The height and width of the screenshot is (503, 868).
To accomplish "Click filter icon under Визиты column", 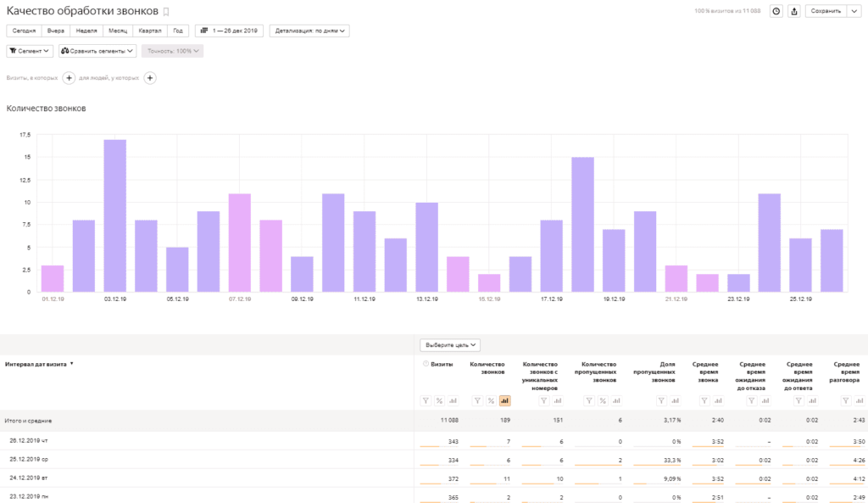I will (426, 400).
